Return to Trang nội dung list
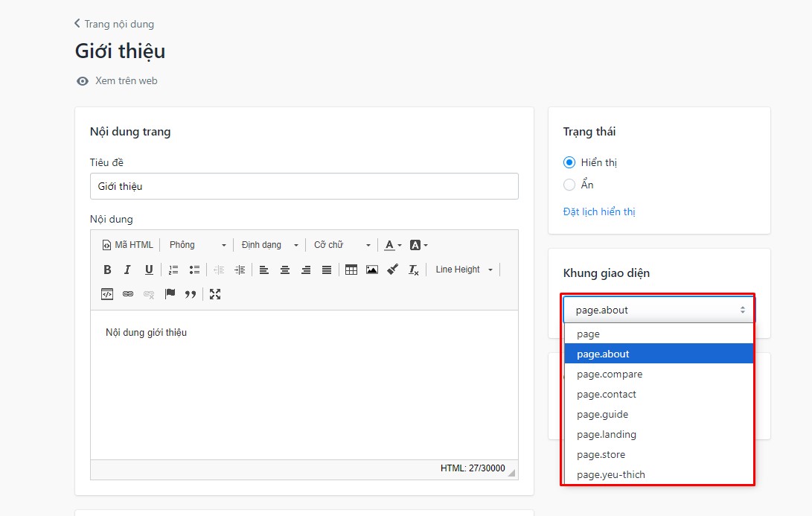This screenshot has width=812, height=516. click(x=119, y=24)
